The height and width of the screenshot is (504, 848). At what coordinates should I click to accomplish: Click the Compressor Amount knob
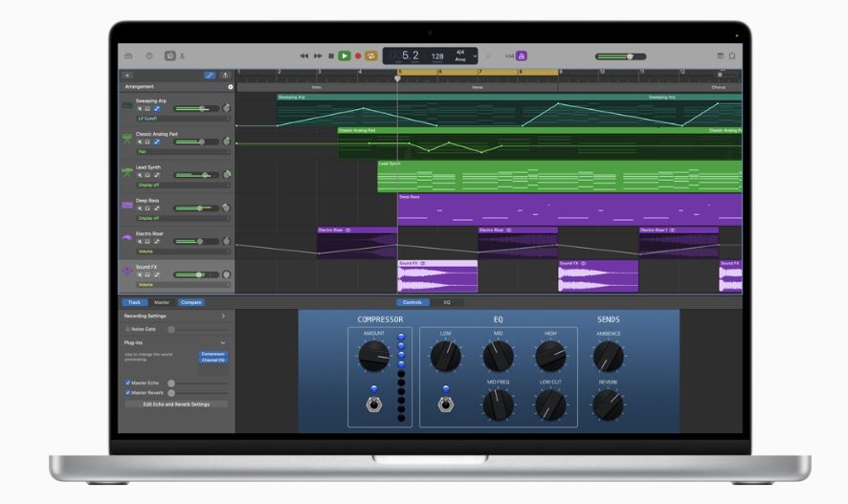373,356
